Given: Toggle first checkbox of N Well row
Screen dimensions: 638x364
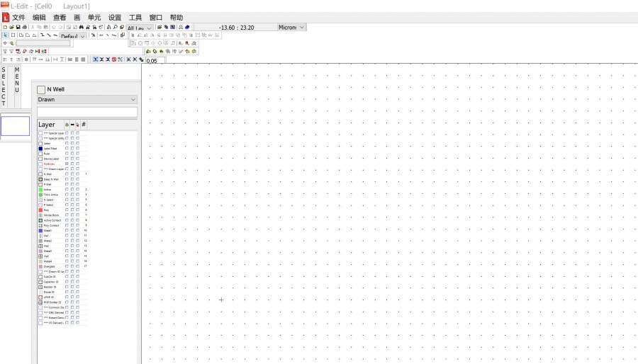Looking at the screenshot, I should (x=67, y=174).
